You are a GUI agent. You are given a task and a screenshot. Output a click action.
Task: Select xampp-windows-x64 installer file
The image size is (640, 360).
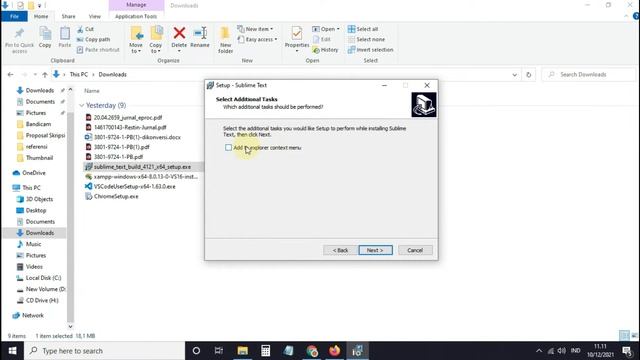(145, 176)
